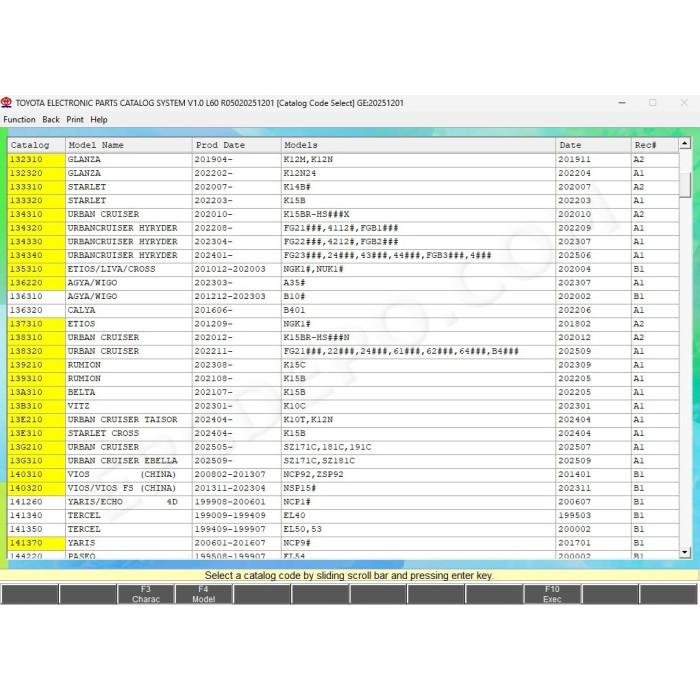700x700 pixels.
Task: Click the scrollbar down arrow
Action: [684, 553]
